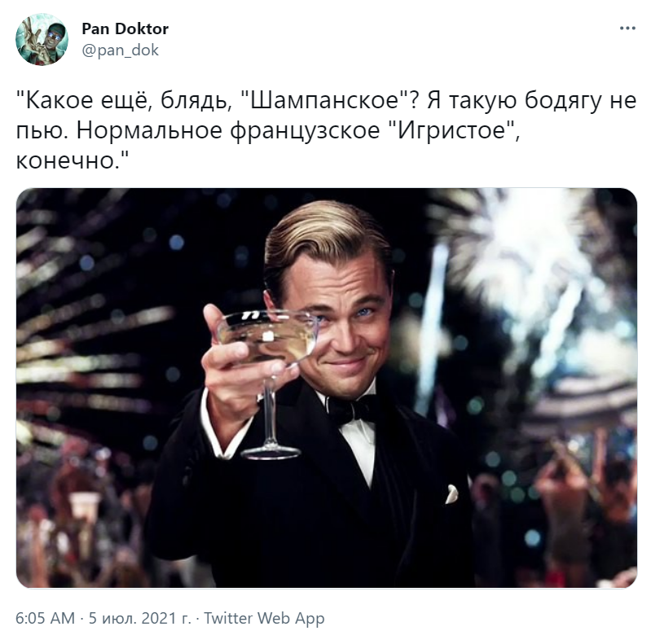
Task: Open the three-dot more options menu
Action: 627,28
